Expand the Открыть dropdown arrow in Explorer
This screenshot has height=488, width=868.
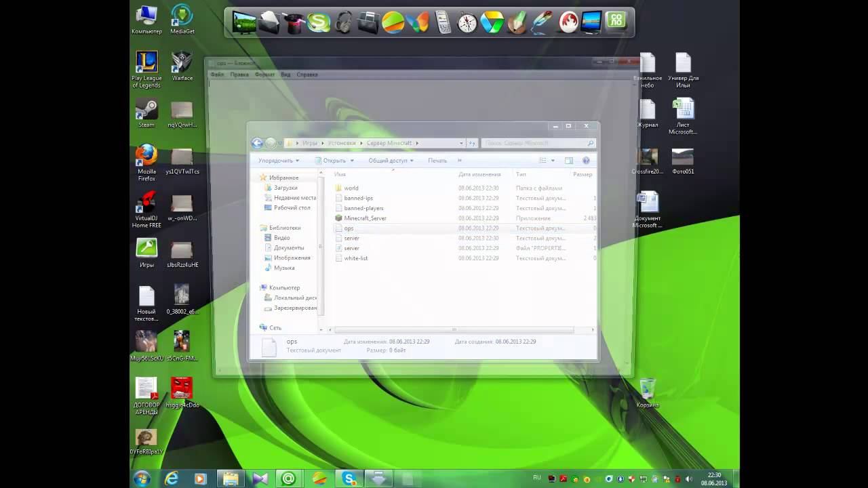point(352,161)
